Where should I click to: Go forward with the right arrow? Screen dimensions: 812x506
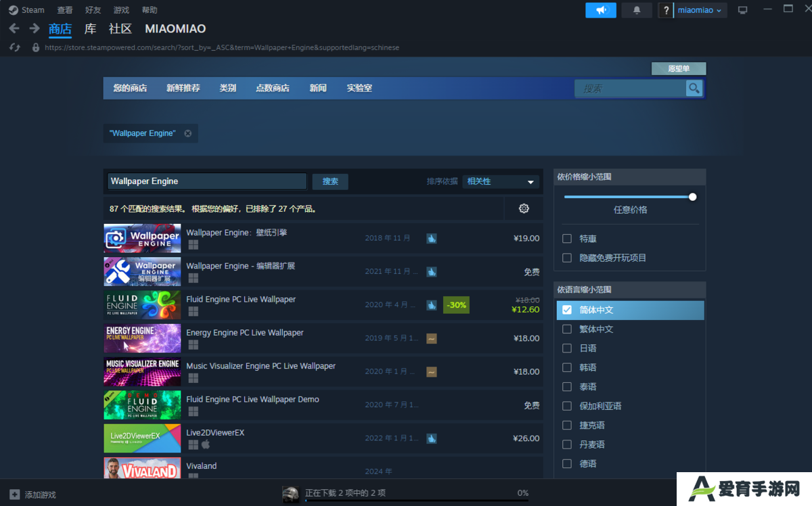pos(35,28)
